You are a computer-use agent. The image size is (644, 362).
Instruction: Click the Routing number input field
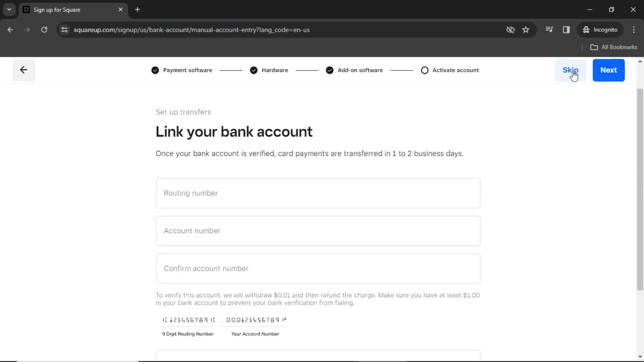pos(318,193)
